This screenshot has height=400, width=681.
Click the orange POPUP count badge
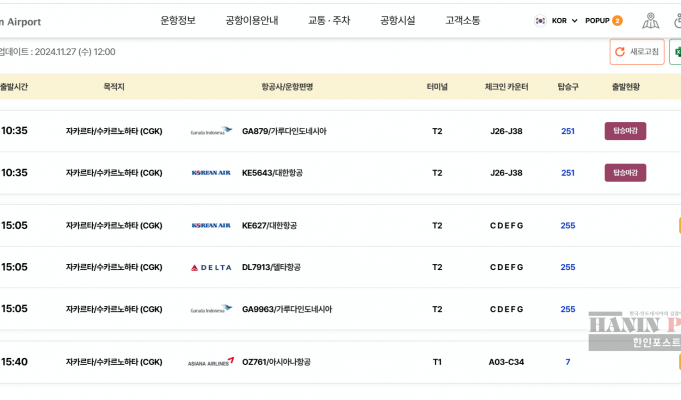[x=617, y=20]
